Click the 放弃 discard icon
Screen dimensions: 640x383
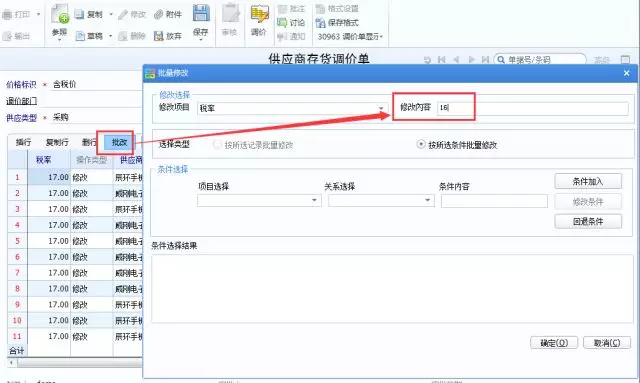coord(158,36)
